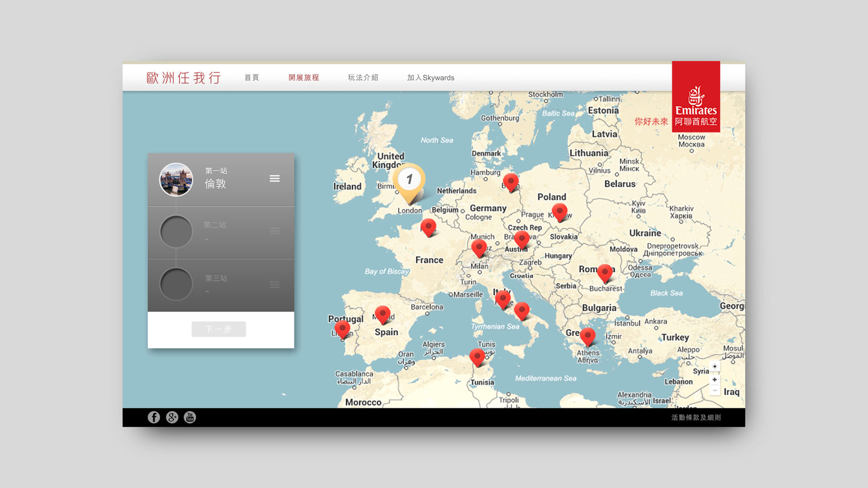Click the 下一步 button
This screenshot has height=488, width=868.
coord(219,329)
